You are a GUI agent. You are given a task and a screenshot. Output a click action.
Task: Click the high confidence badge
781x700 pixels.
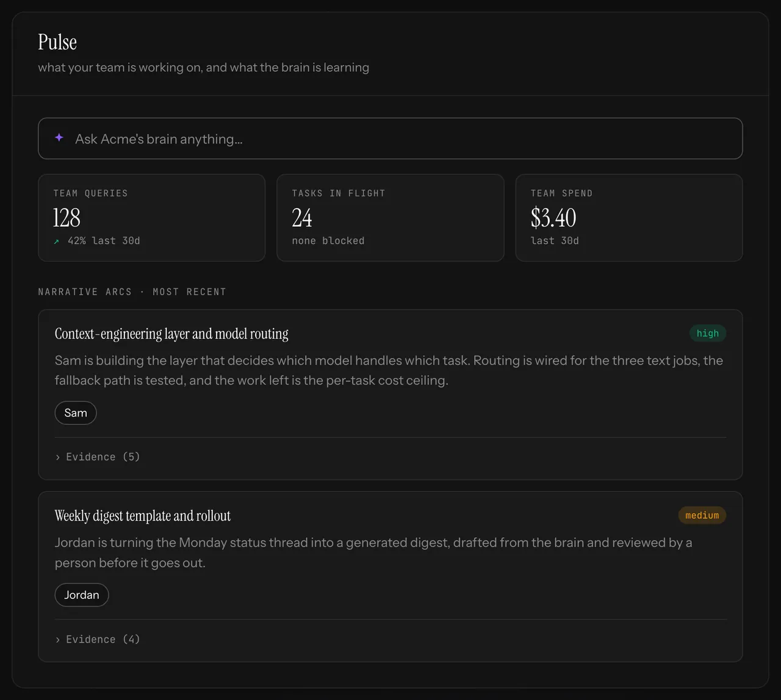coord(708,333)
